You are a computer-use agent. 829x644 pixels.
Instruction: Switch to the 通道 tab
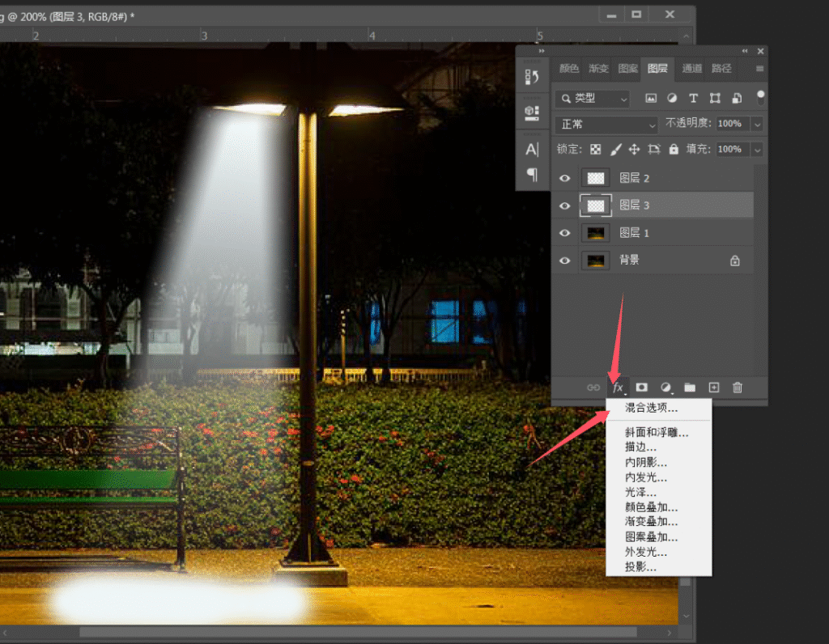692,69
